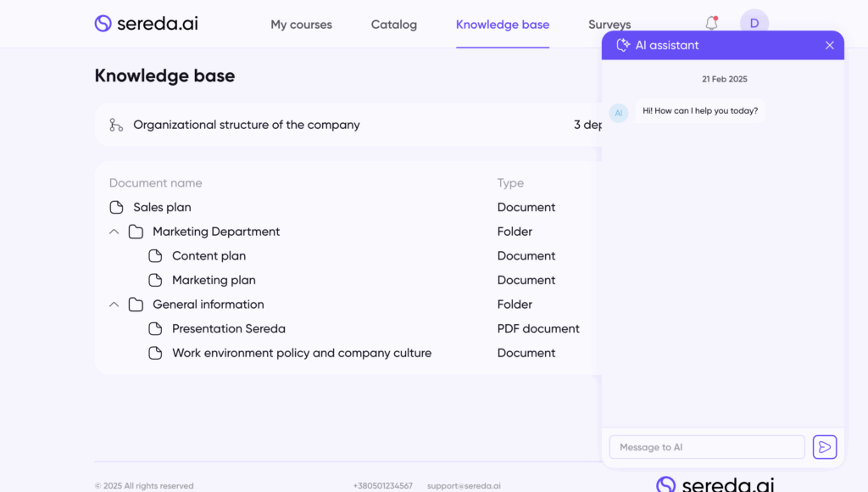Open the notifications bell icon

pyautogui.click(x=711, y=24)
